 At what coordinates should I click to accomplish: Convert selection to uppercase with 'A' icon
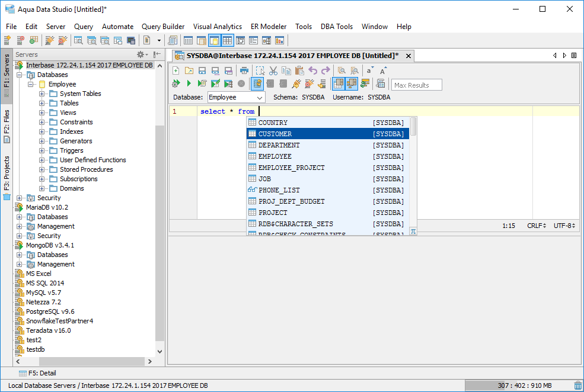point(383,70)
